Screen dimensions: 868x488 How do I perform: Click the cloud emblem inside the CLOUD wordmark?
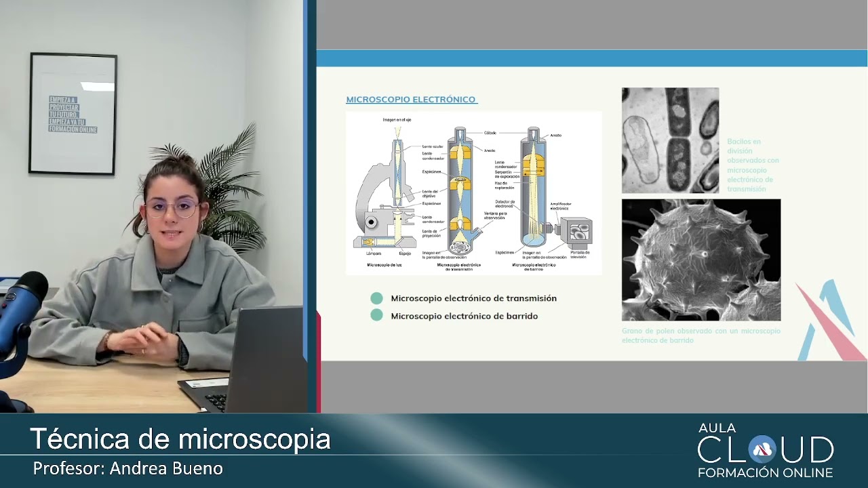762,449
